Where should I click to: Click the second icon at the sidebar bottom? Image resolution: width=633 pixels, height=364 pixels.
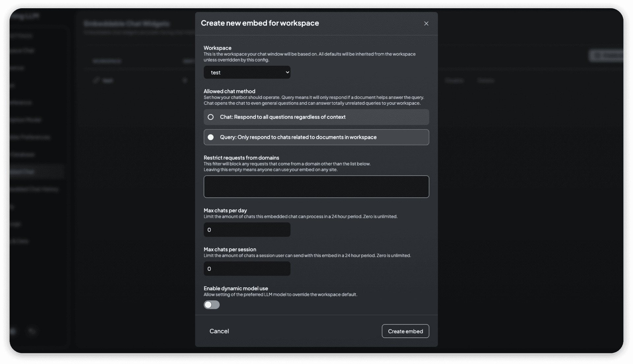(32, 331)
